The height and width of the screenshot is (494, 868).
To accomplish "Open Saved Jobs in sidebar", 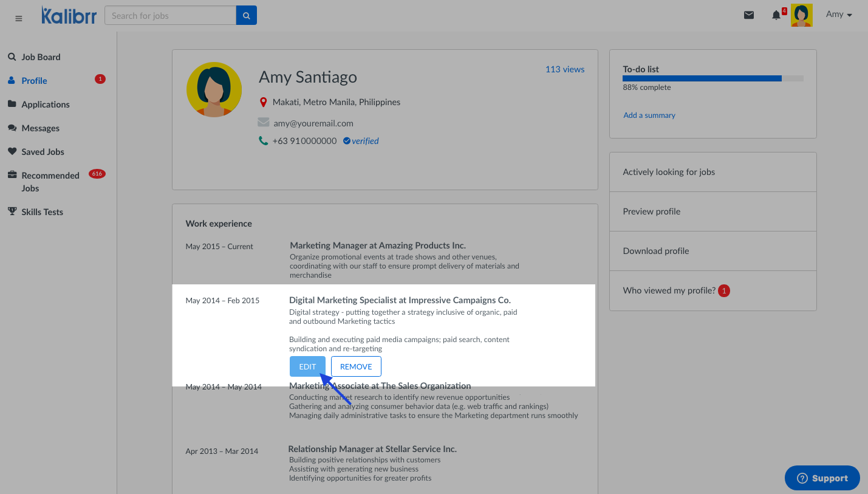I will pyautogui.click(x=43, y=152).
